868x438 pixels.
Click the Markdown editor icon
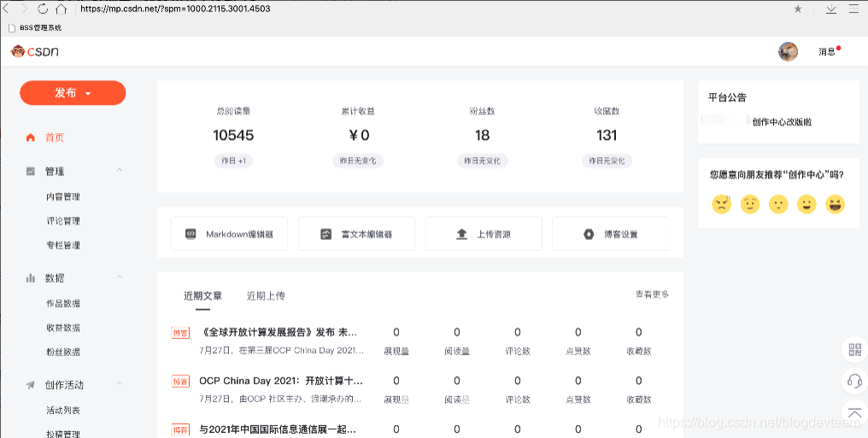[191, 234]
